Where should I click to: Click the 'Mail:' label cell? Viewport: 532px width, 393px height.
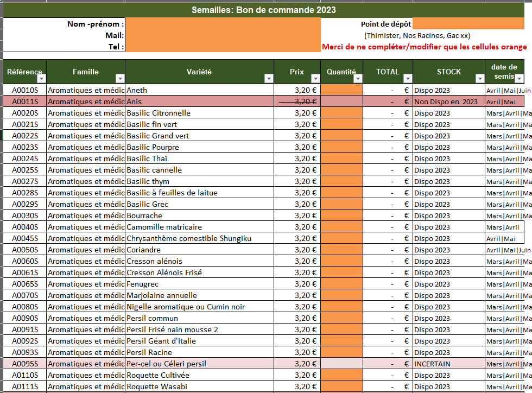pos(64,35)
